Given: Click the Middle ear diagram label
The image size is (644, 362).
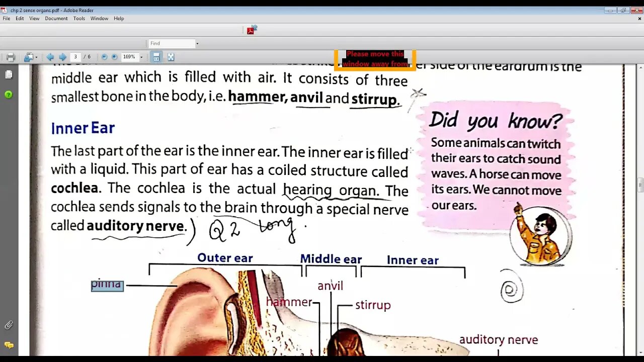Looking at the screenshot, I should (x=331, y=259).
